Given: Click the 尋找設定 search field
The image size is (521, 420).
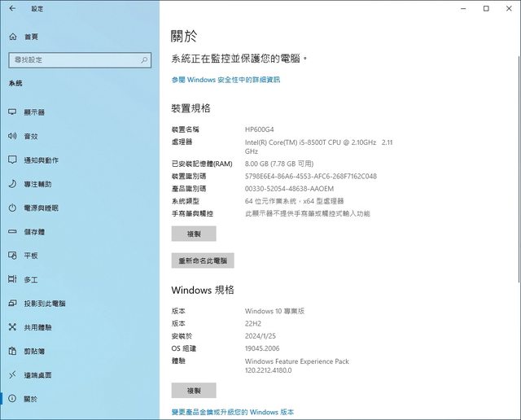Looking at the screenshot, I should 80,60.
